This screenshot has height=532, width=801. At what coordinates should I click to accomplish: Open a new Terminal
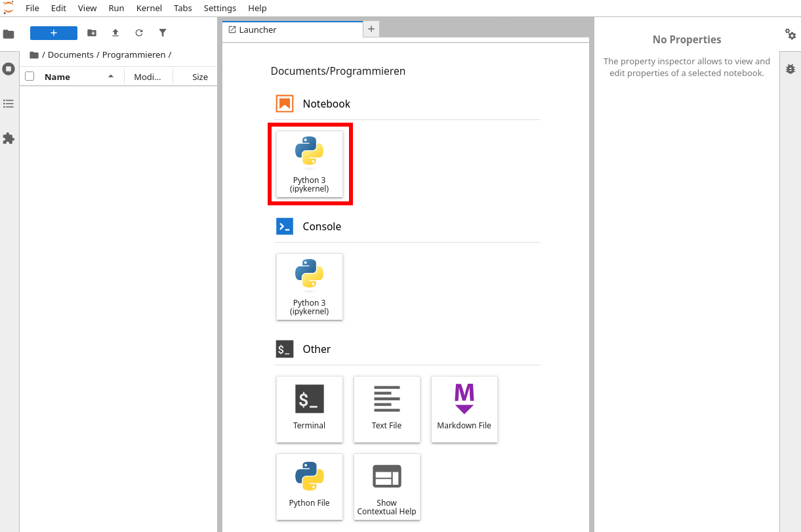(x=310, y=409)
